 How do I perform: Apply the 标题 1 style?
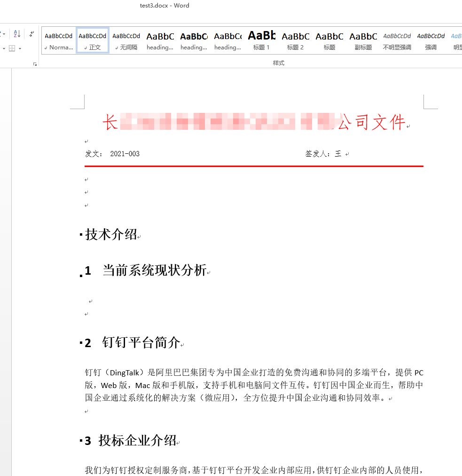tap(261, 40)
